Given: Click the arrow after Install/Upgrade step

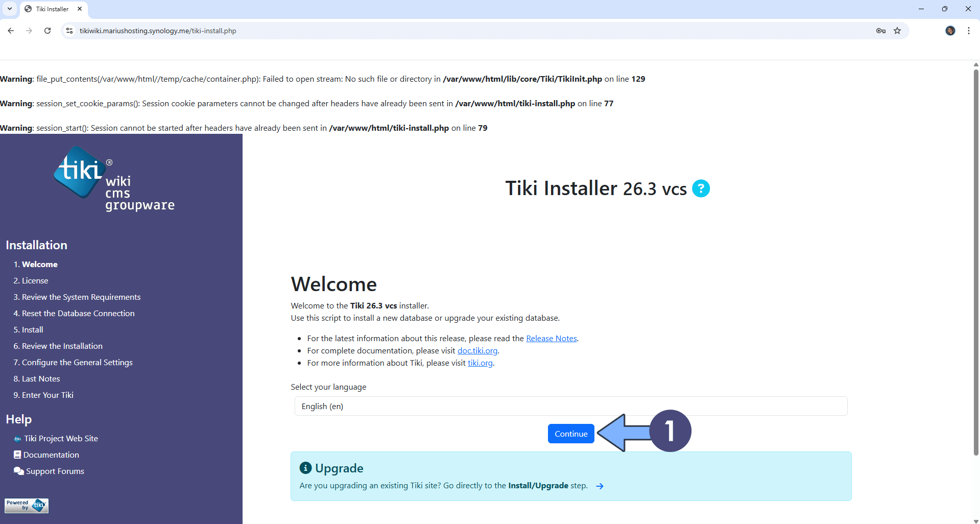Looking at the screenshot, I should 599,486.
